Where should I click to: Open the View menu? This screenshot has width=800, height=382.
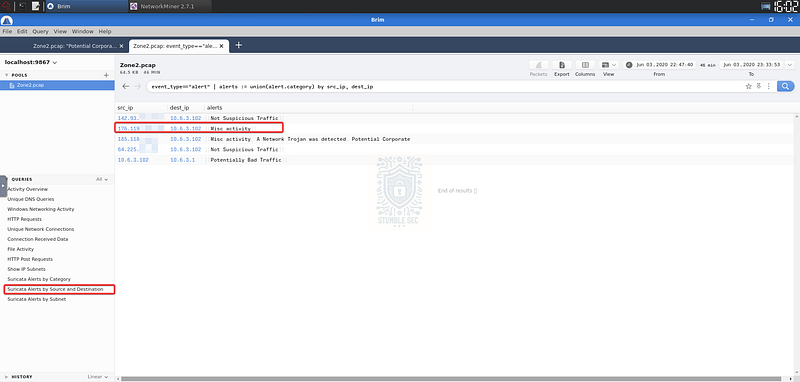pos(60,31)
